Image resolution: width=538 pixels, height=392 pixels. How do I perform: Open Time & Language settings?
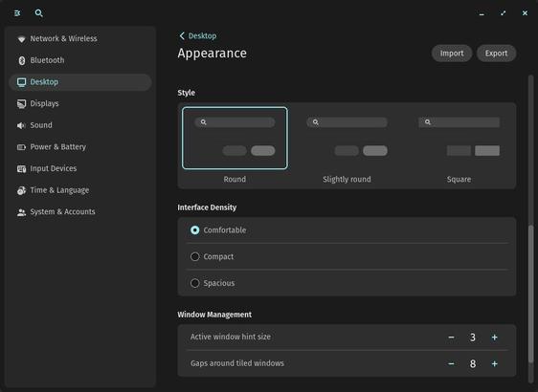(80, 190)
